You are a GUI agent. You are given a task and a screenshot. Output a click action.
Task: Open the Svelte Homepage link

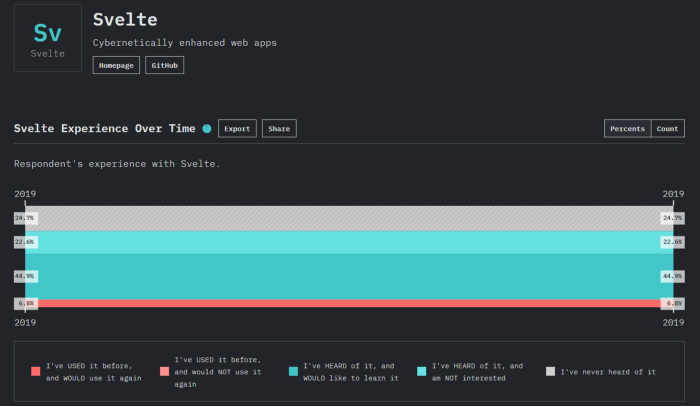click(x=116, y=65)
